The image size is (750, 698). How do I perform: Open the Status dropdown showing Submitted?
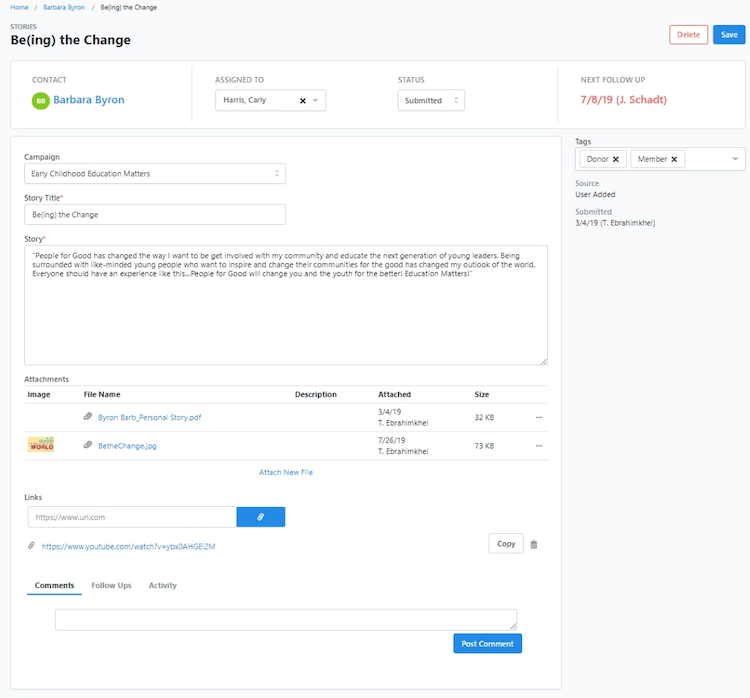(431, 100)
